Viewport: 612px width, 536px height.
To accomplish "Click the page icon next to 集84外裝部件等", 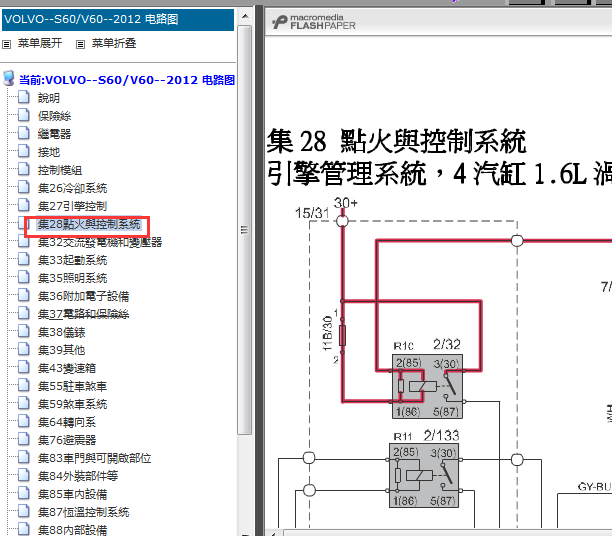I will (x=24, y=475).
